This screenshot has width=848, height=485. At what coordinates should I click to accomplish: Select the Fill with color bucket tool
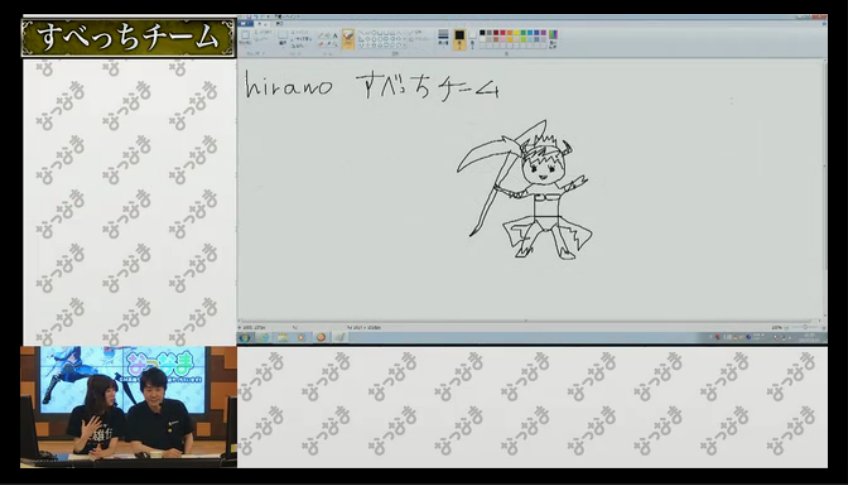point(328,36)
